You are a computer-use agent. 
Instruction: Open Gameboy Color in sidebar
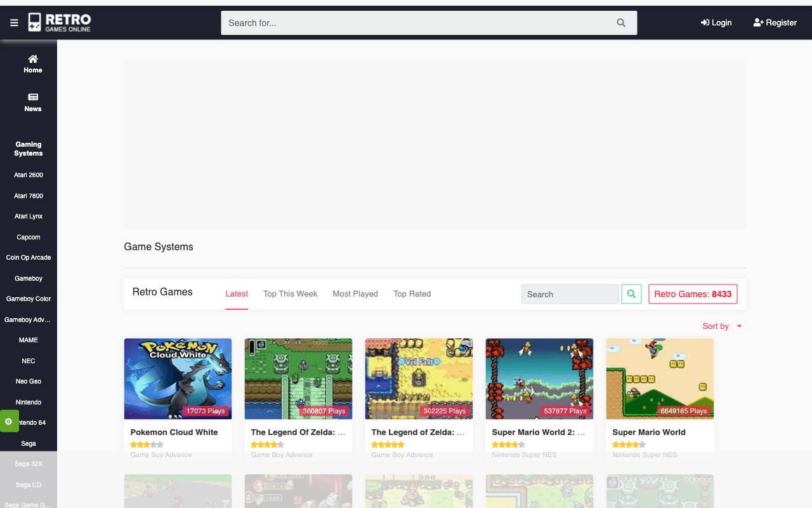[x=29, y=299]
